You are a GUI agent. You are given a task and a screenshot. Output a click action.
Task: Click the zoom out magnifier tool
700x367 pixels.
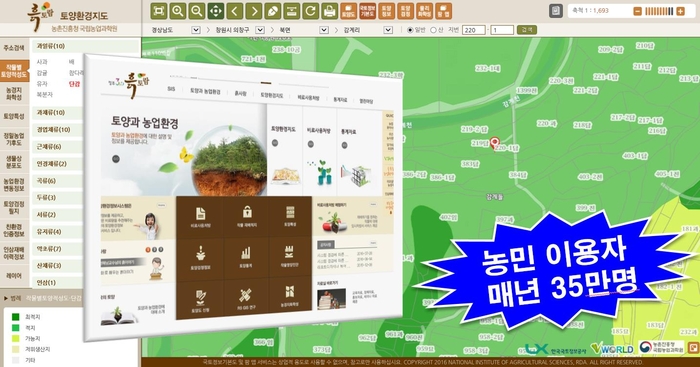pyautogui.click(x=196, y=11)
